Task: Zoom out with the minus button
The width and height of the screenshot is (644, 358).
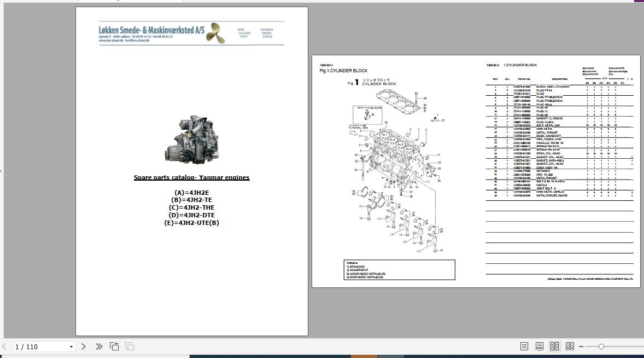Action: tap(581, 347)
